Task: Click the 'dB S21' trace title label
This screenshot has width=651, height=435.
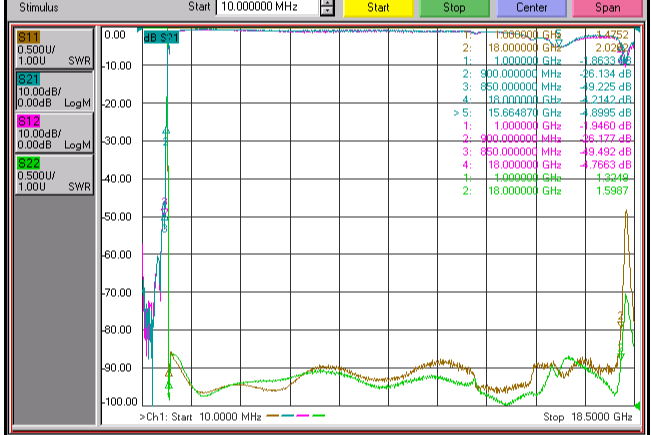Action: pos(161,38)
